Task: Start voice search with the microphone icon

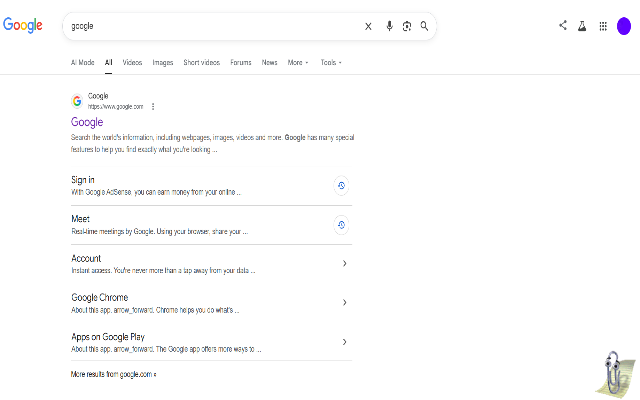Action: pyautogui.click(x=389, y=26)
